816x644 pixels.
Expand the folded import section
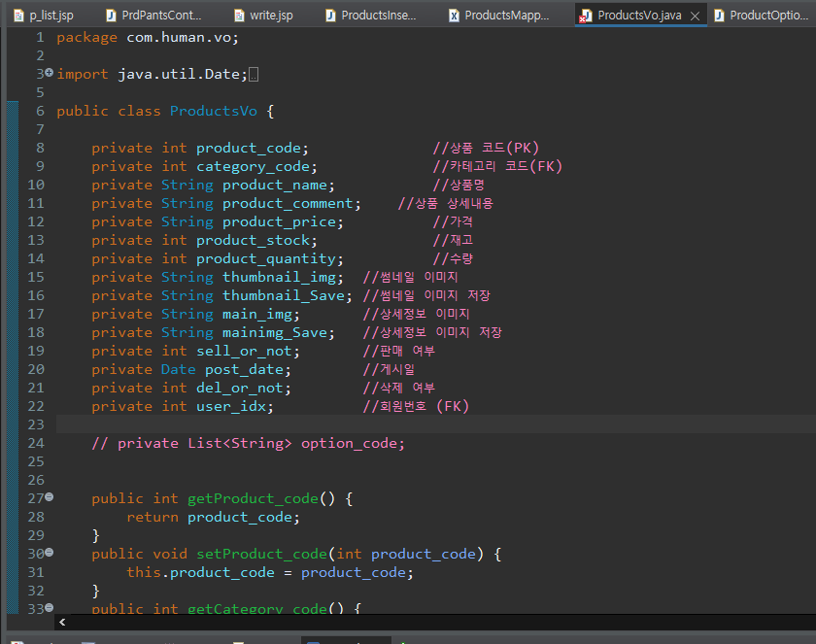click(x=49, y=73)
